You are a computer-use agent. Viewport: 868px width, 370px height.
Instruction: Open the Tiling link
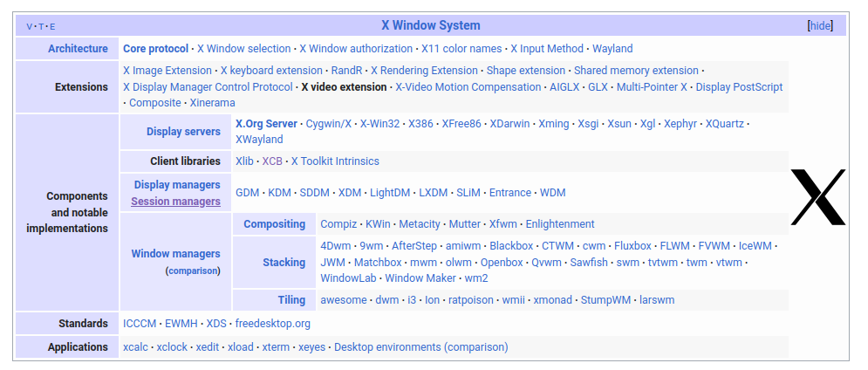click(291, 300)
